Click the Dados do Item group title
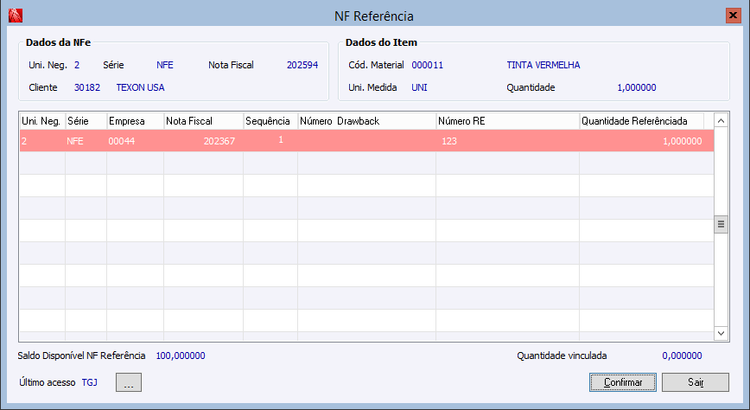 coord(381,43)
